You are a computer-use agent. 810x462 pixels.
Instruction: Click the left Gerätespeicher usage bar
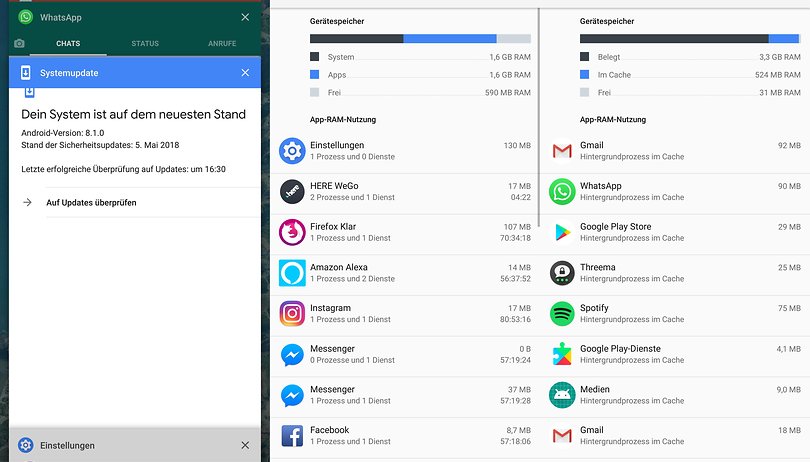(421, 38)
